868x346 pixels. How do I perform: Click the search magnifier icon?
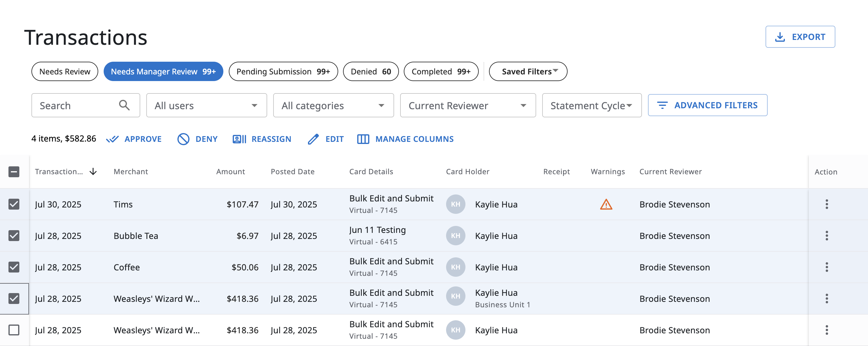(x=124, y=105)
